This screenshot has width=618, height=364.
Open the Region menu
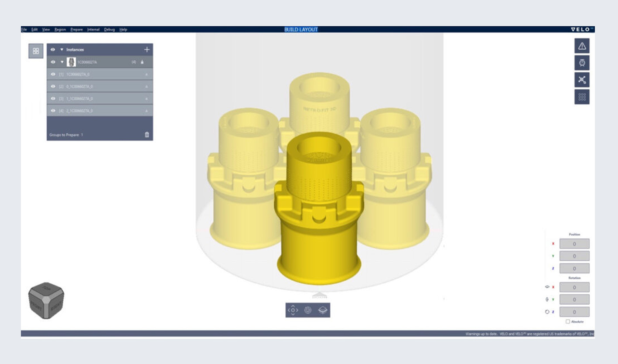[59, 29]
